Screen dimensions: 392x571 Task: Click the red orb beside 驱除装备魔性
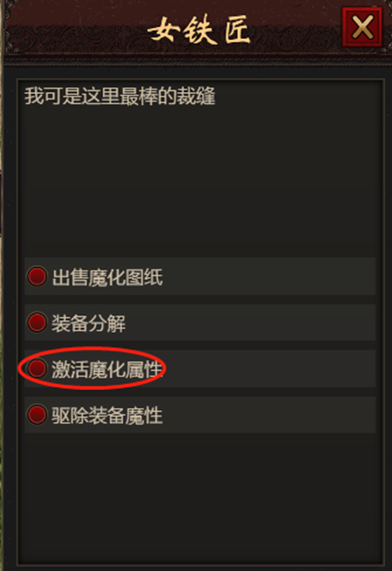37,415
